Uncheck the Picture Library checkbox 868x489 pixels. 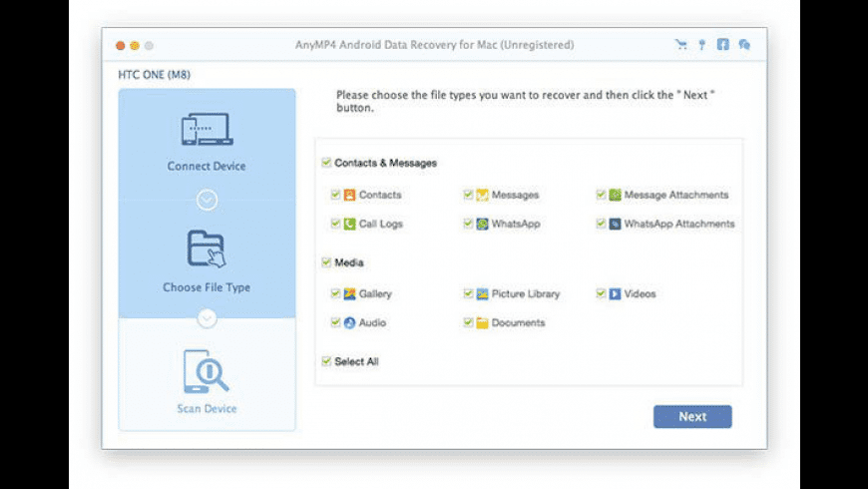[x=468, y=293]
